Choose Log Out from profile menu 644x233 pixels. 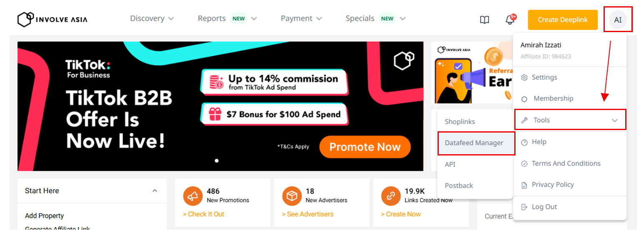[544, 207]
